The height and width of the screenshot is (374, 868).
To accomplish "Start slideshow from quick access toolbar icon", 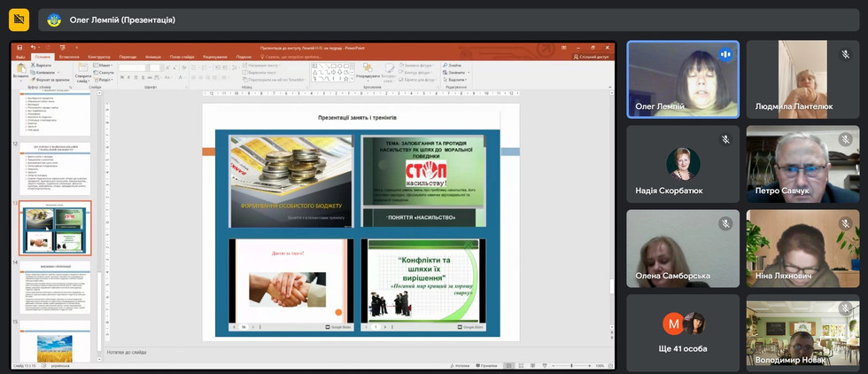I will (x=62, y=48).
